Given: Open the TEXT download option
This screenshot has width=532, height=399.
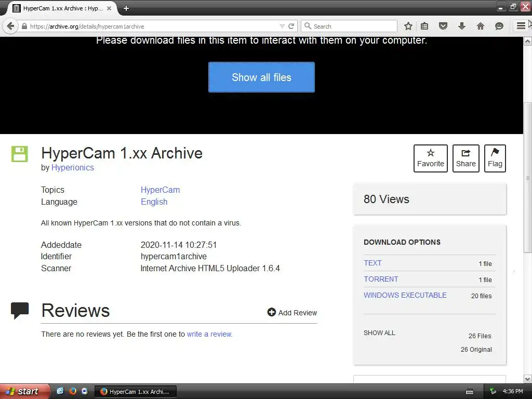Looking at the screenshot, I should click(373, 263).
